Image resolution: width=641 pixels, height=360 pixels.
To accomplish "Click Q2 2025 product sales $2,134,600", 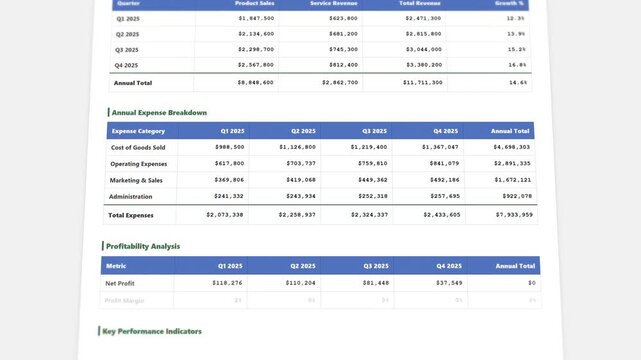I will click(x=256, y=34).
